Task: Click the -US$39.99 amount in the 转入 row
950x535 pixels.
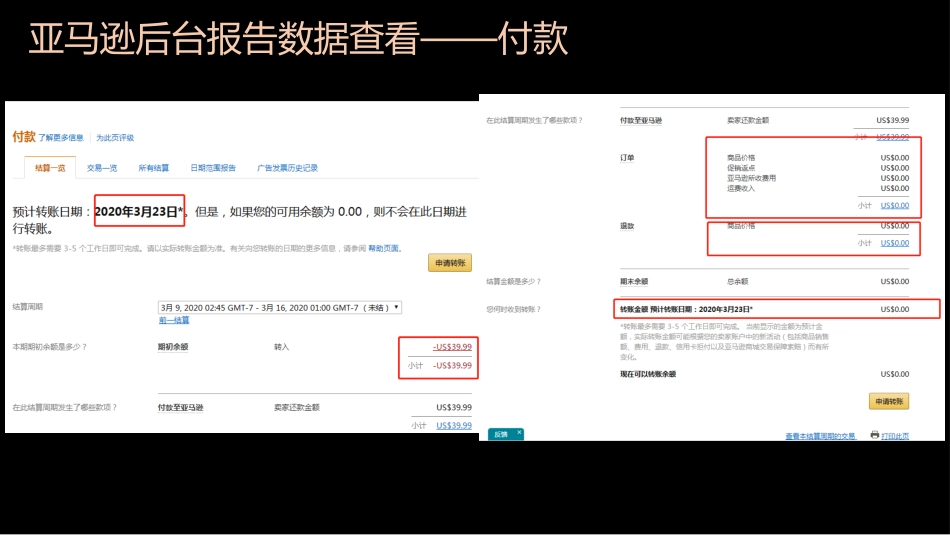Action: click(x=452, y=347)
